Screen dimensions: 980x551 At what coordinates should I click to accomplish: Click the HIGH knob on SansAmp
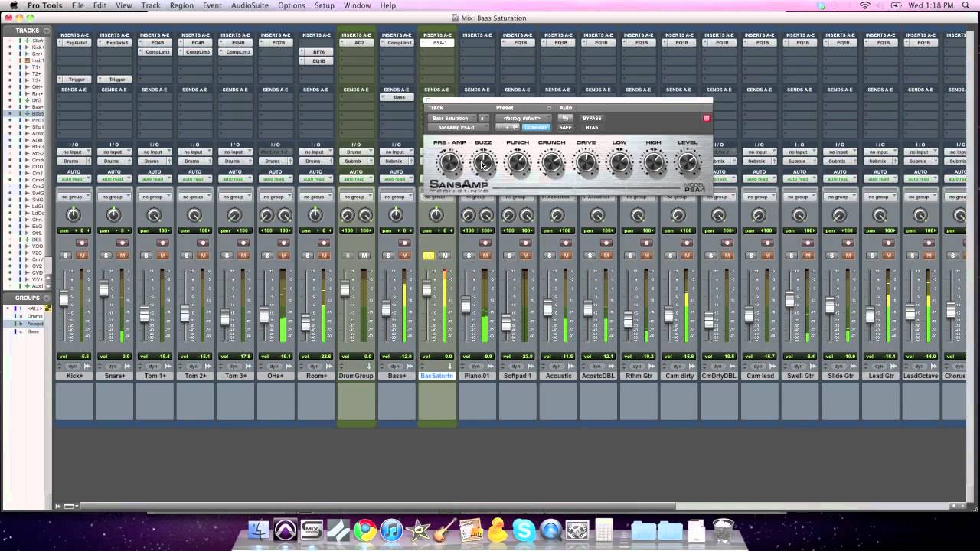tap(653, 163)
